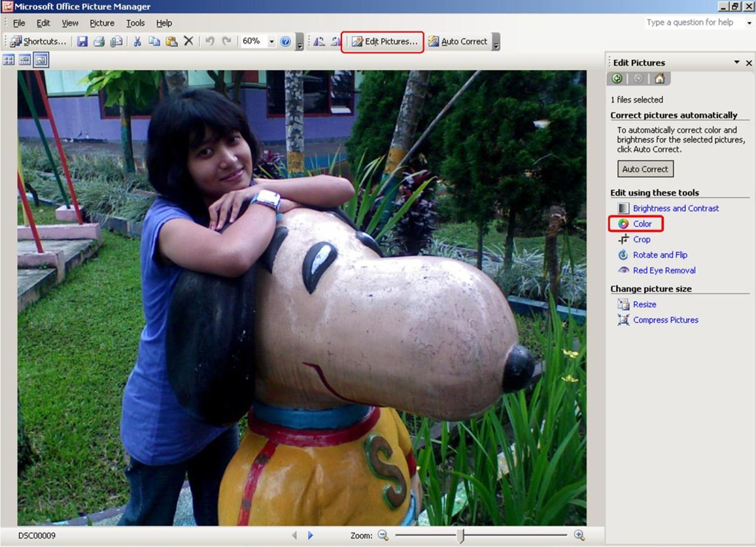Open the Edit menu
This screenshot has height=547, width=756.
point(43,23)
